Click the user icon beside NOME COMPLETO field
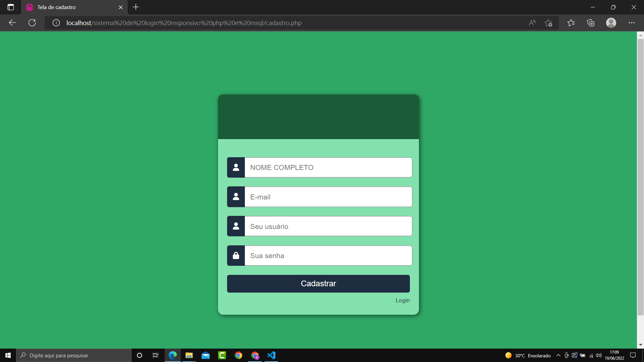 [236, 167]
